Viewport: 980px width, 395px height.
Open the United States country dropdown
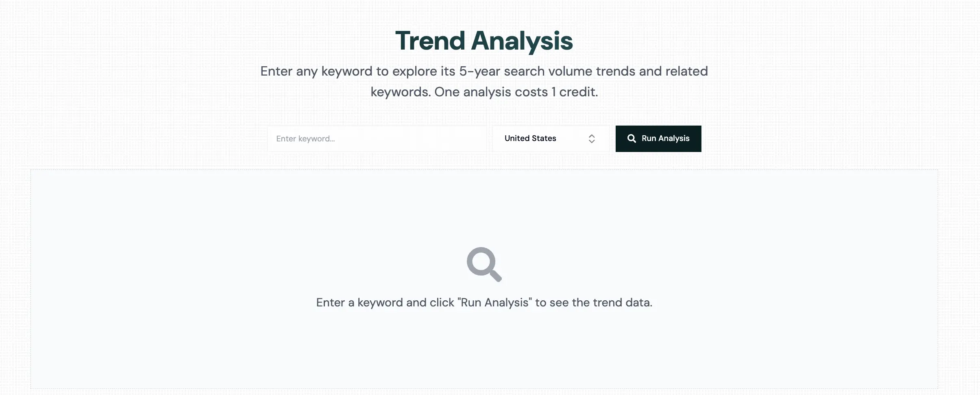[x=550, y=139]
